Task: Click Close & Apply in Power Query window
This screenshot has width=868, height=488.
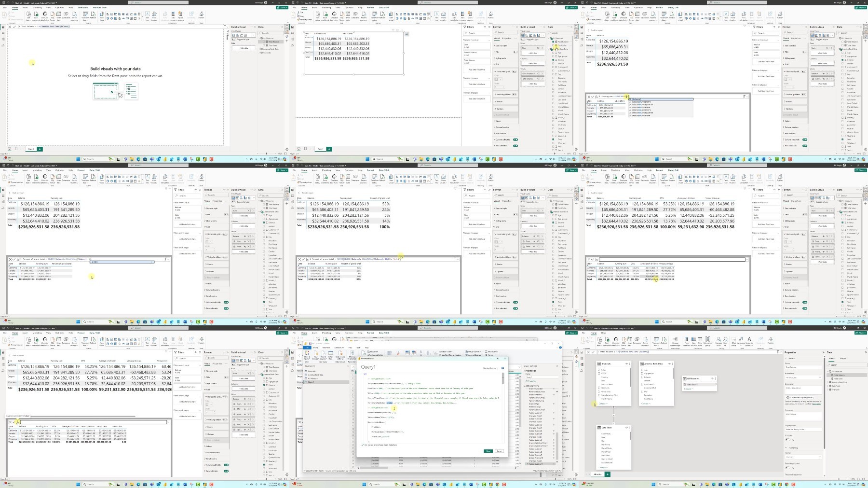Action: [x=307, y=355]
